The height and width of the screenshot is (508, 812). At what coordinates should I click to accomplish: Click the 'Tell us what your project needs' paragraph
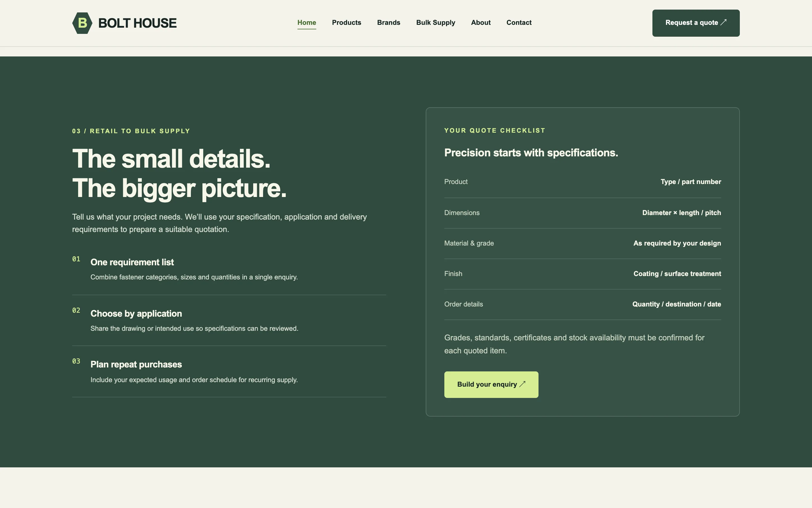click(219, 223)
